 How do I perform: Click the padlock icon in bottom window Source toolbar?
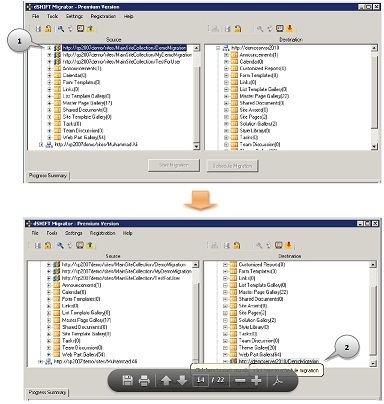pyautogui.click(x=48, y=246)
